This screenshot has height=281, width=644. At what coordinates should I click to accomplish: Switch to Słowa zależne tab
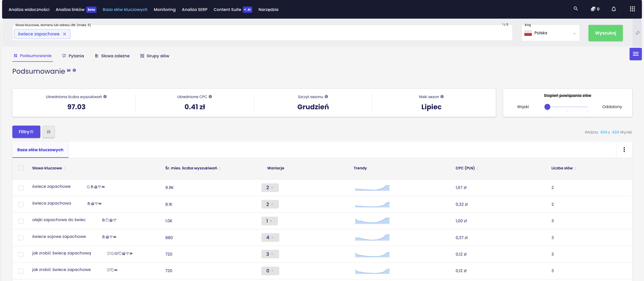(112, 56)
